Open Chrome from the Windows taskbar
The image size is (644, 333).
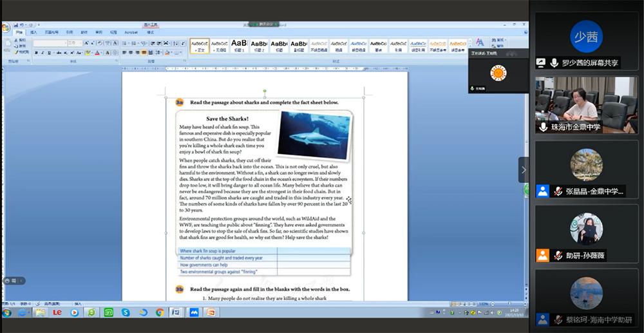click(160, 312)
